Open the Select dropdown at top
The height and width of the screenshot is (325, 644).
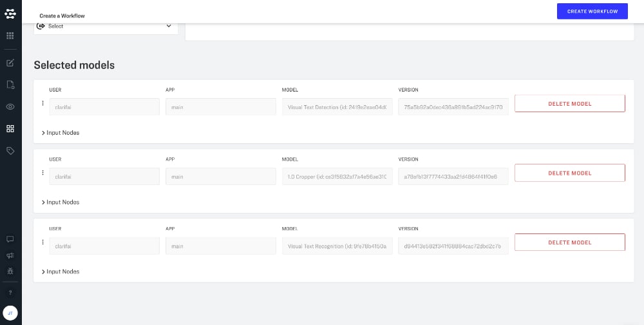pos(106,26)
